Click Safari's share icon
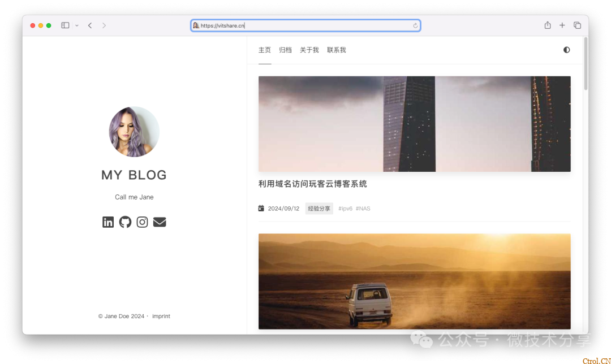The image size is (611, 364). [x=548, y=25]
